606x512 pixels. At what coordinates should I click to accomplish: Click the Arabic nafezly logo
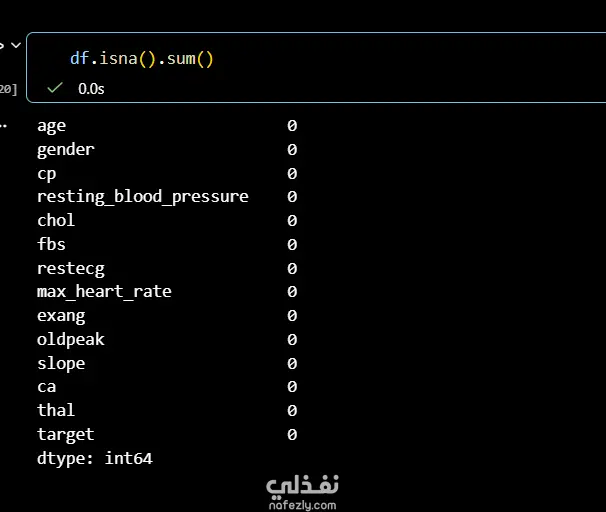302,485
